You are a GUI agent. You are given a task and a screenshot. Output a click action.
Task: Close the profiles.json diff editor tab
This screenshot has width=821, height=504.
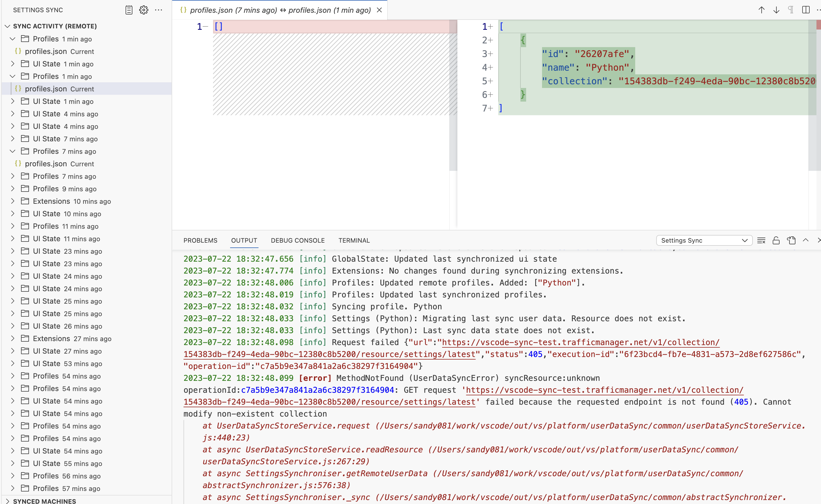click(x=379, y=10)
